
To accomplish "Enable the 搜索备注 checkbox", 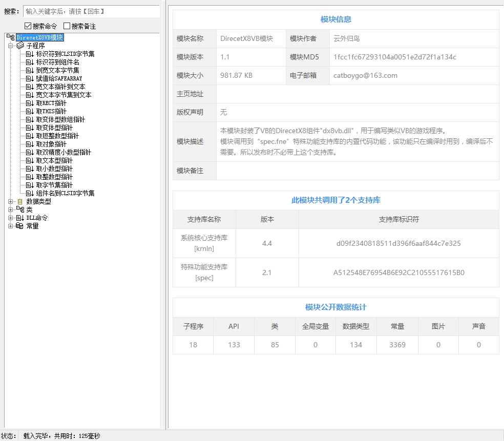I will 67,26.
